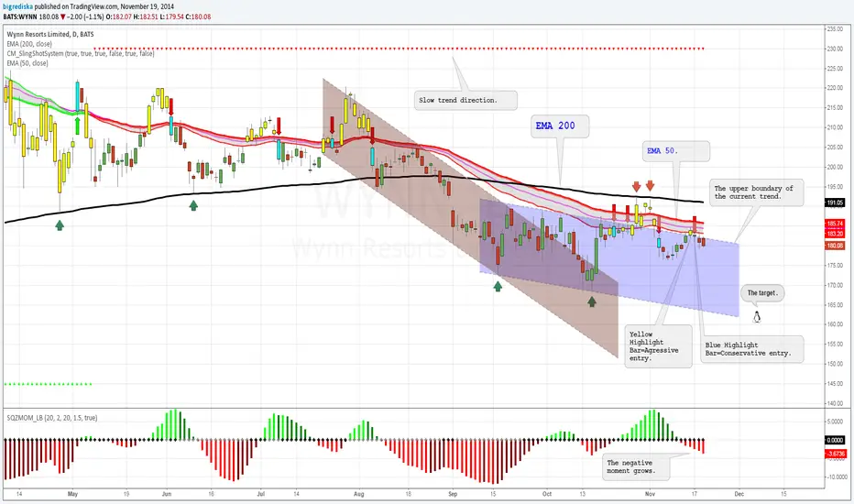Select the upper boundary of current trend note

(x=757, y=192)
